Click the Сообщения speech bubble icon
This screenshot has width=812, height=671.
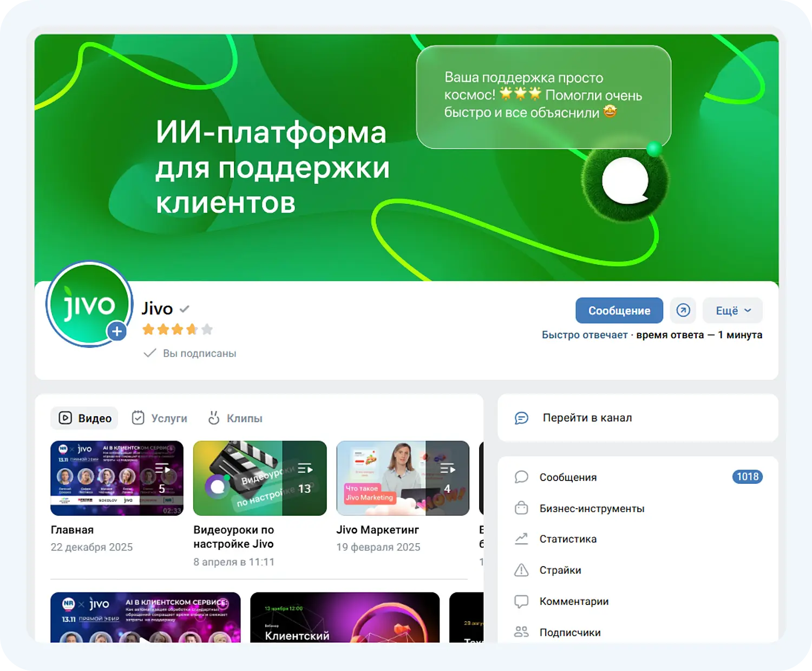[521, 477]
